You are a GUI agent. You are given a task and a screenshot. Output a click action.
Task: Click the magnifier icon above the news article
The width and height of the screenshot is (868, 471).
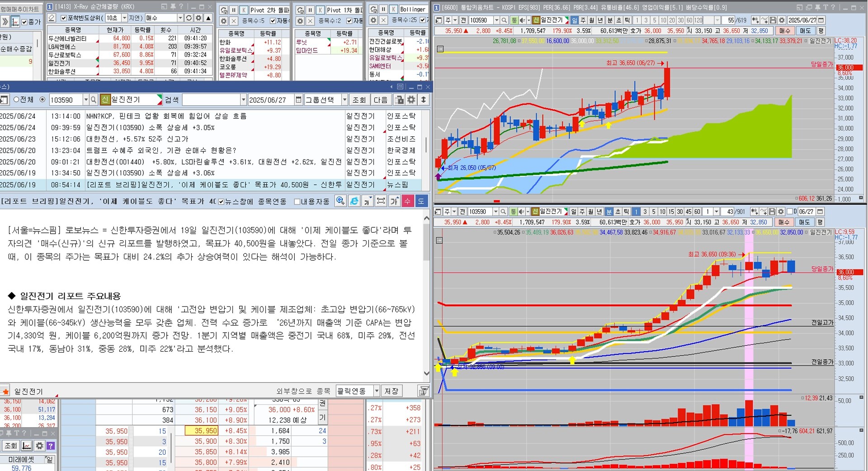tap(340, 201)
